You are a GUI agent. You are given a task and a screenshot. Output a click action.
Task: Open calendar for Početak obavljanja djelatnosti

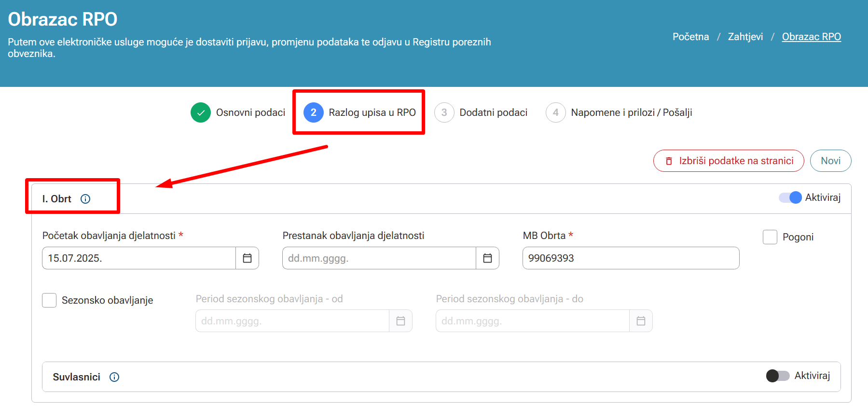click(247, 258)
